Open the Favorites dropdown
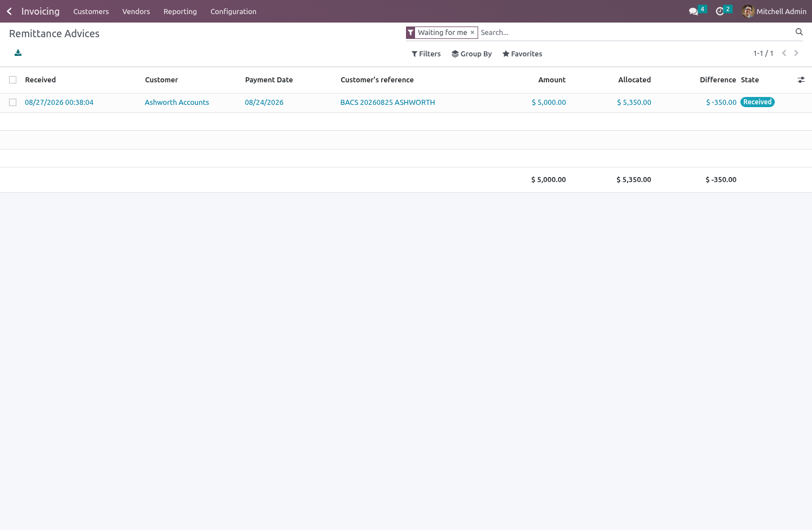812x530 pixels. pyautogui.click(x=522, y=54)
